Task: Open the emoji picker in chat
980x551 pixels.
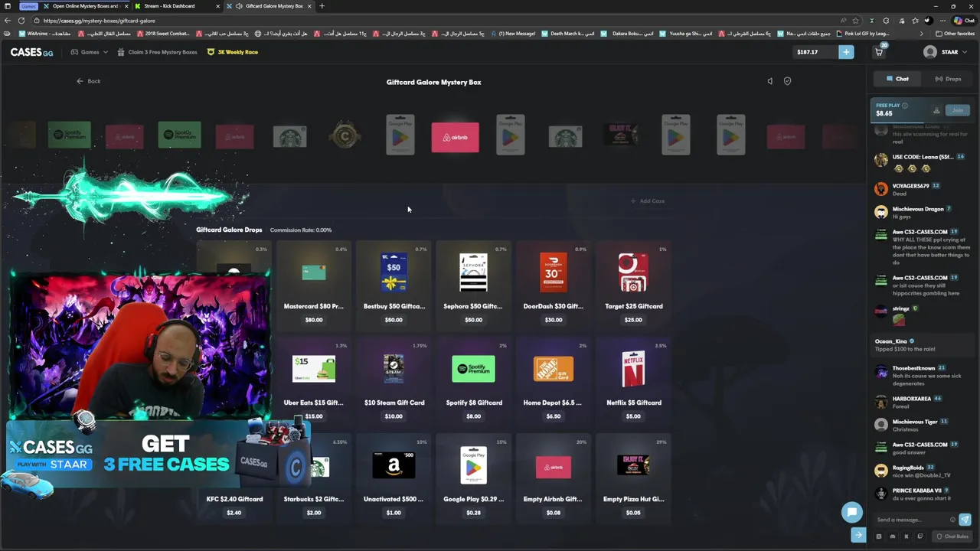Action: click(x=952, y=520)
